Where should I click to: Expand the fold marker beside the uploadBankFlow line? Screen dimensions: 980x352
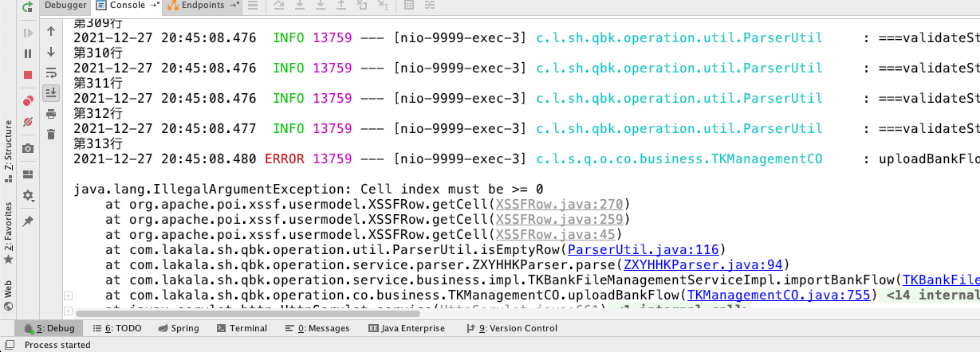[67, 296]
